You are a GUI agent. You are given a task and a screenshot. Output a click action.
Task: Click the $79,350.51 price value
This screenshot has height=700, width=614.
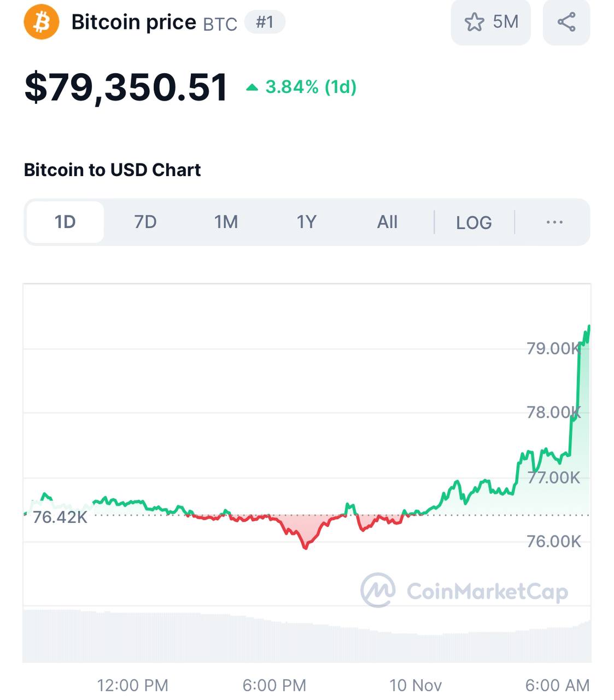point(126,87)
